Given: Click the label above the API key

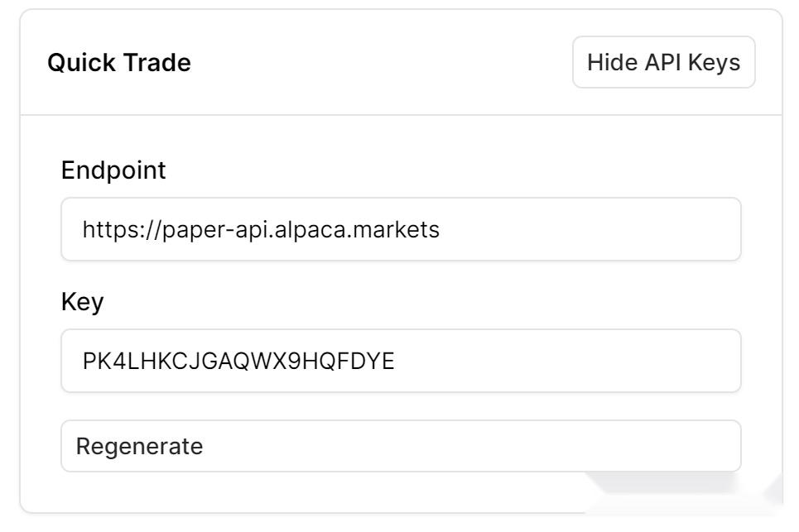Looking at the screenshot, I should pyautogui.click(x=83, y=302).
